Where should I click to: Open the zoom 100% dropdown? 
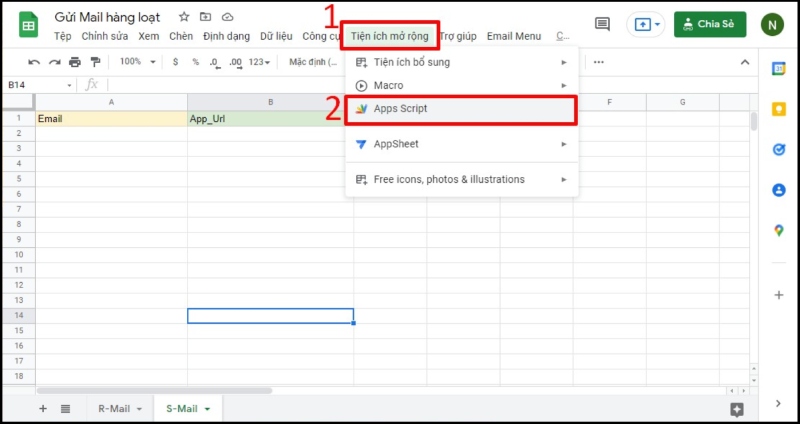(x=137, y=62)
